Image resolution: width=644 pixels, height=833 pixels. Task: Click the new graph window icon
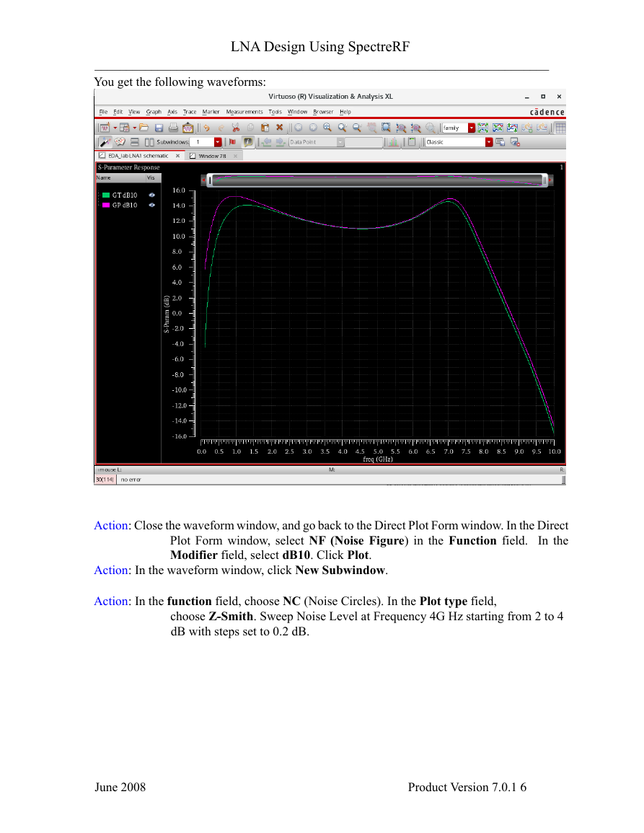coord(105,128)
